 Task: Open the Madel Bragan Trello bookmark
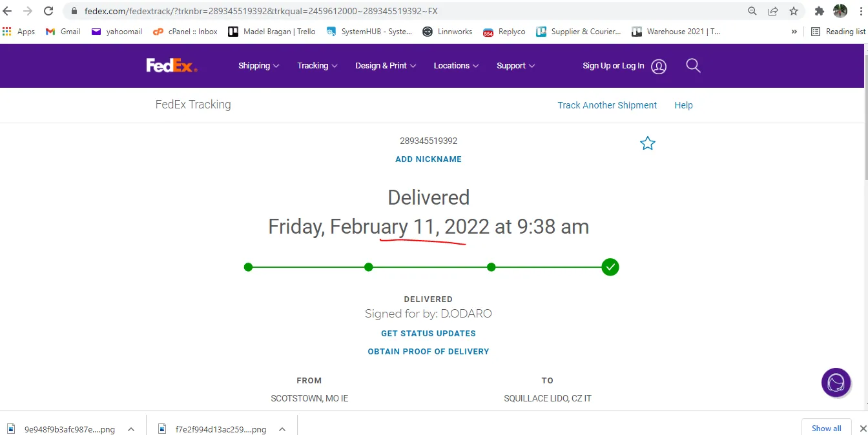pos(272,31)
